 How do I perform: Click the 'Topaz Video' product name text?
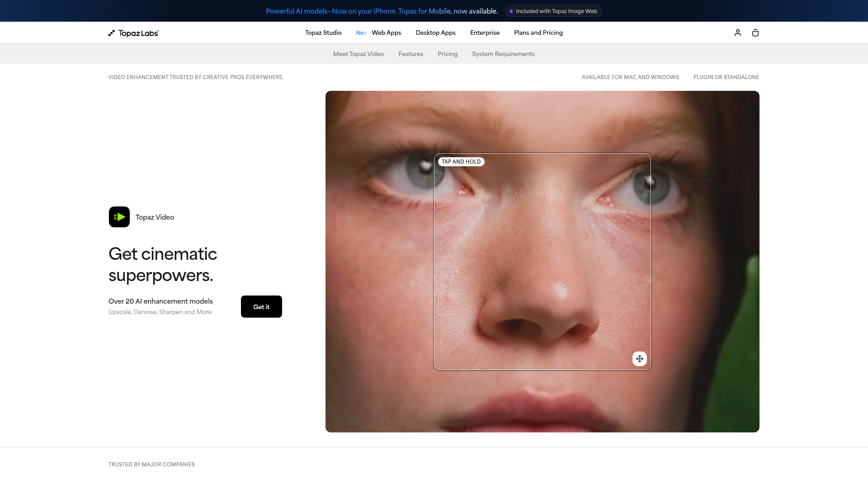point(155,217)
